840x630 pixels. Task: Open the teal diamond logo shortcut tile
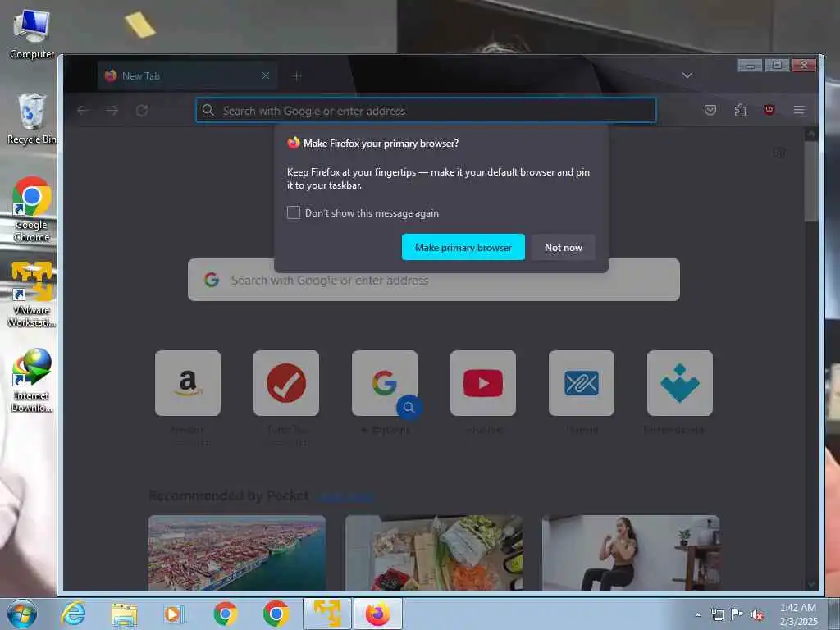680,383
